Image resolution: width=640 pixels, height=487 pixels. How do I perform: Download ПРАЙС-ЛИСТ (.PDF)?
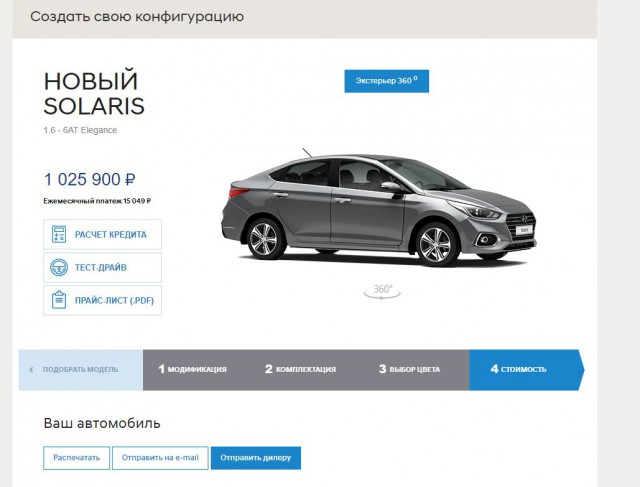click(x=102, y=300)
